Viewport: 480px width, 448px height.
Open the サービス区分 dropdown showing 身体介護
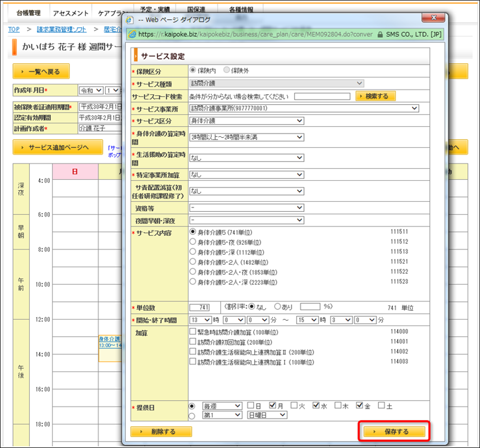click(x=247, y=121)
